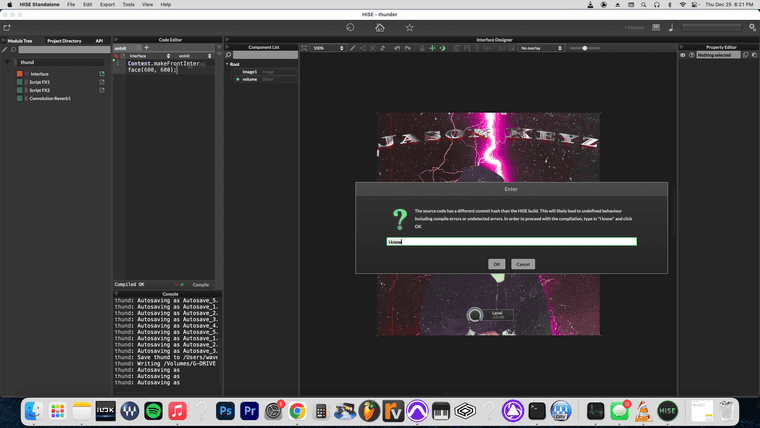Close the onInit code editor tab
This screenshot has width=760, height=428.
point(138,48)
